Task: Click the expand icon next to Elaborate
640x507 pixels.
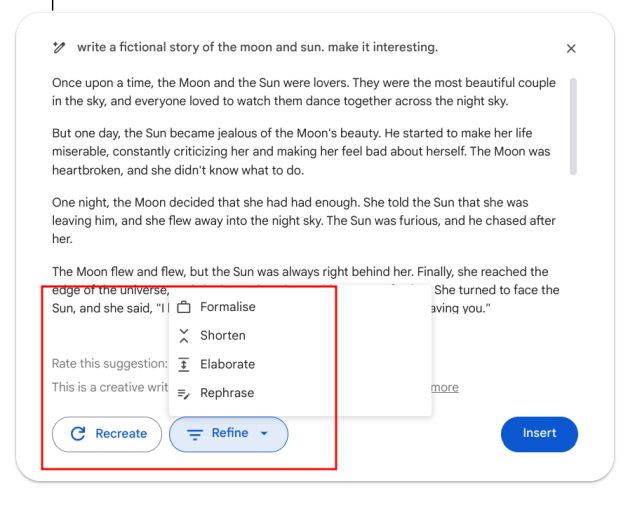Action: click(x=184, y=365)
